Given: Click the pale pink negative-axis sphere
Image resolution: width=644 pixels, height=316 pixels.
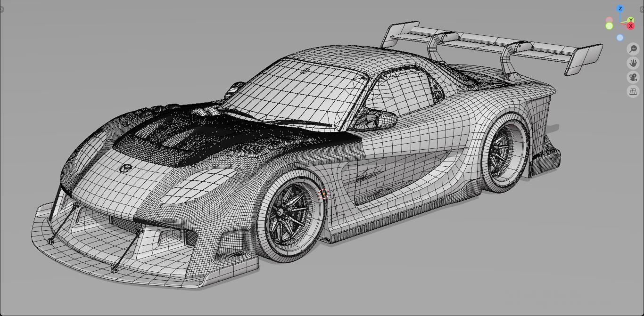Looking at the screenshot, I should click(x=609, y=19).
